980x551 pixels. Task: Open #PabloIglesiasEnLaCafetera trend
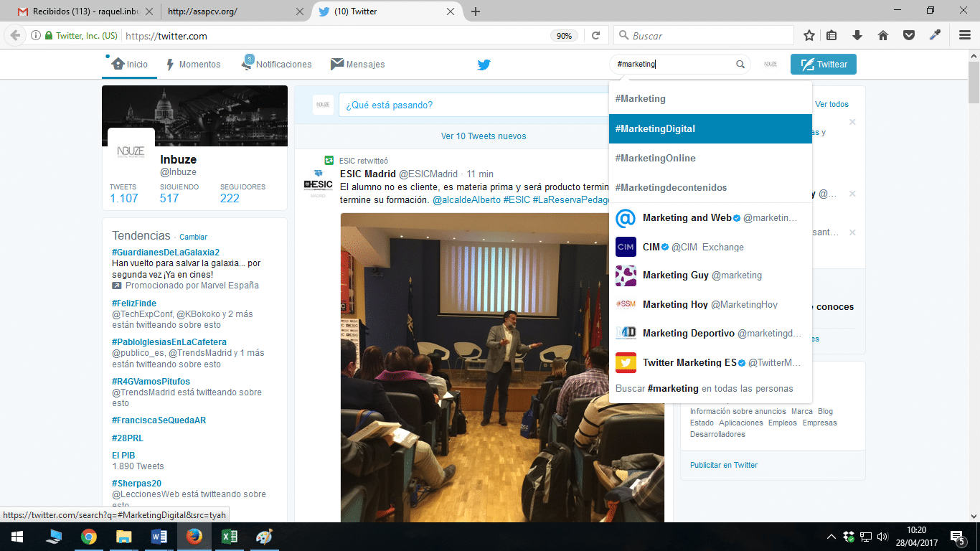[169, 342]
